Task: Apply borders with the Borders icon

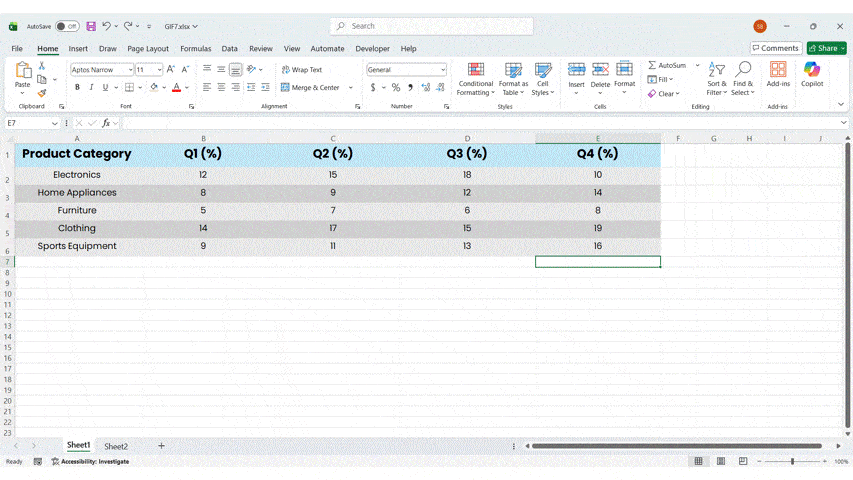Action: click(x=129, y=87)
